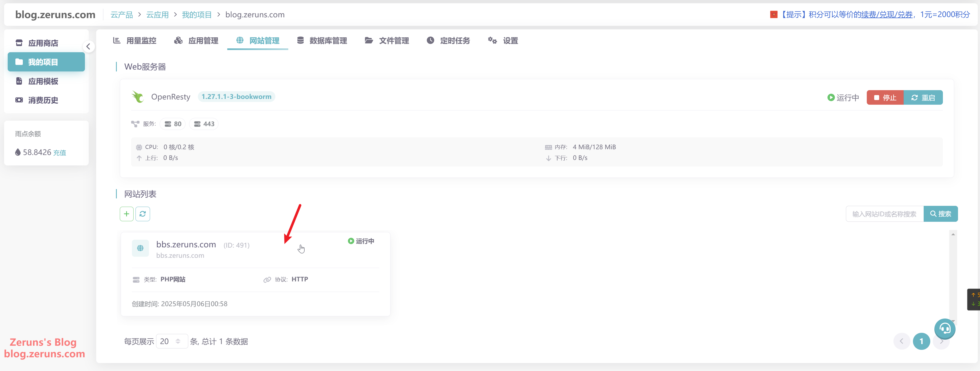Click the HTTP protocol label
The image size is (980, 371).
tap(300, 279)
